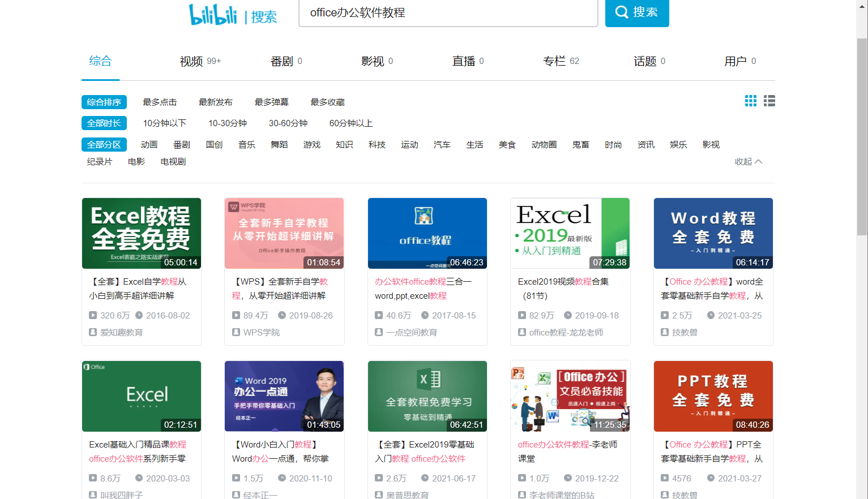Click the date icon beside 2021-03-25
The image size is (868, 499).
[712, 315]
